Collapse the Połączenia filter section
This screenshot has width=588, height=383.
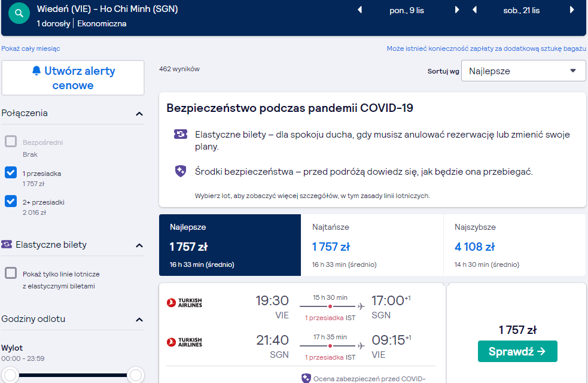[x=139, y=114]
